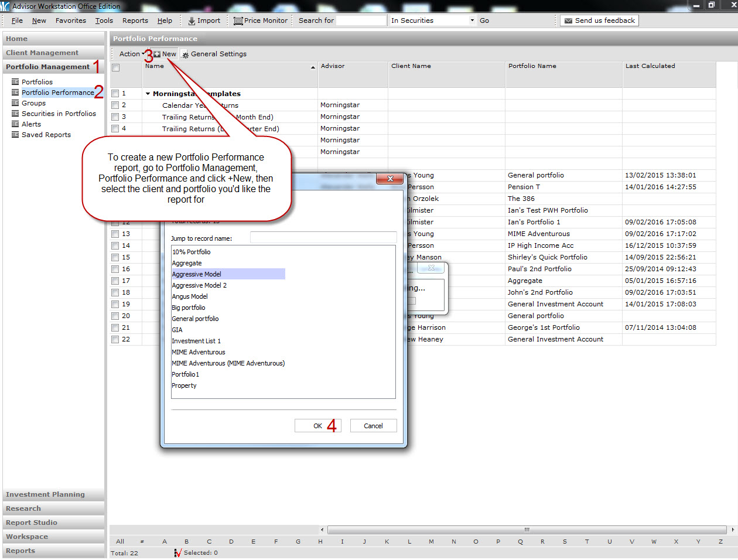Click the horizontal scrollbar below the grid

(x=527, y=530)
